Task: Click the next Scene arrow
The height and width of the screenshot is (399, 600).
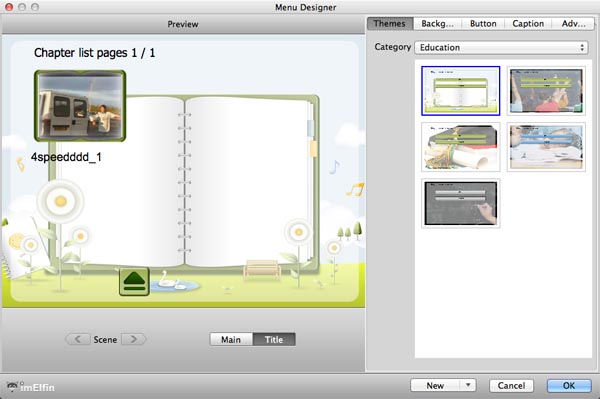Action: pos(134,339)
